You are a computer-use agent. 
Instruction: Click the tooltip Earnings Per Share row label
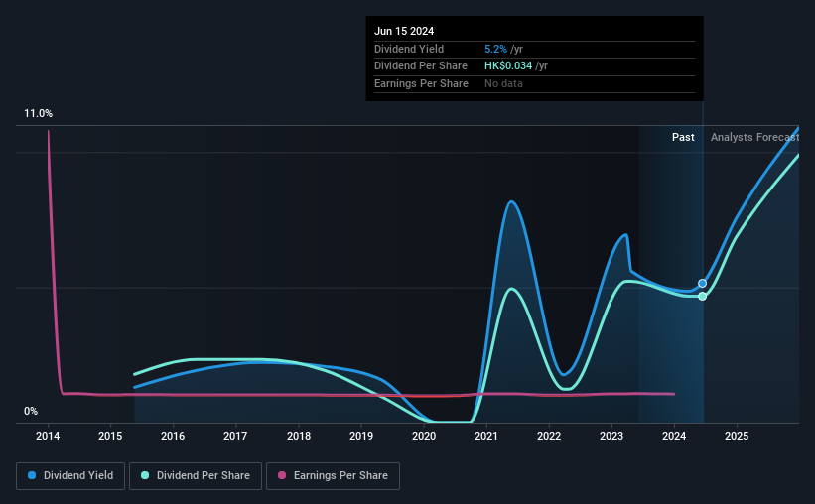421,83
